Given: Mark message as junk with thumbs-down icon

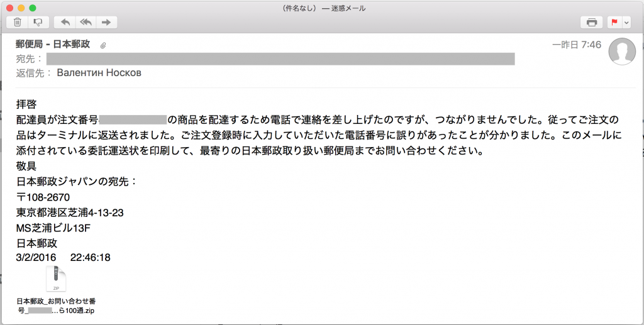Looking at the screenshot, I should coord(38,22).
